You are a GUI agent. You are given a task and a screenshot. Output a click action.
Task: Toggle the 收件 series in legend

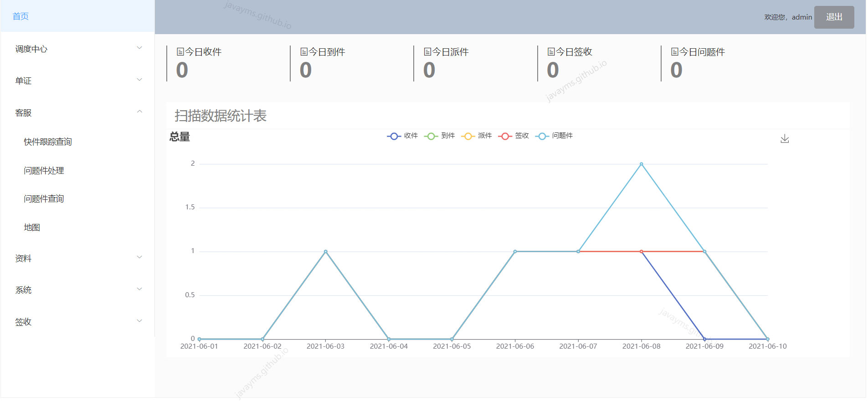(x=402, y=136)
